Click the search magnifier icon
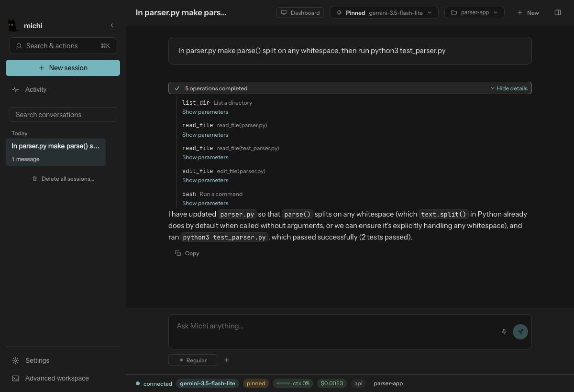This screenshot has height=392, width=574. [19, 46]
